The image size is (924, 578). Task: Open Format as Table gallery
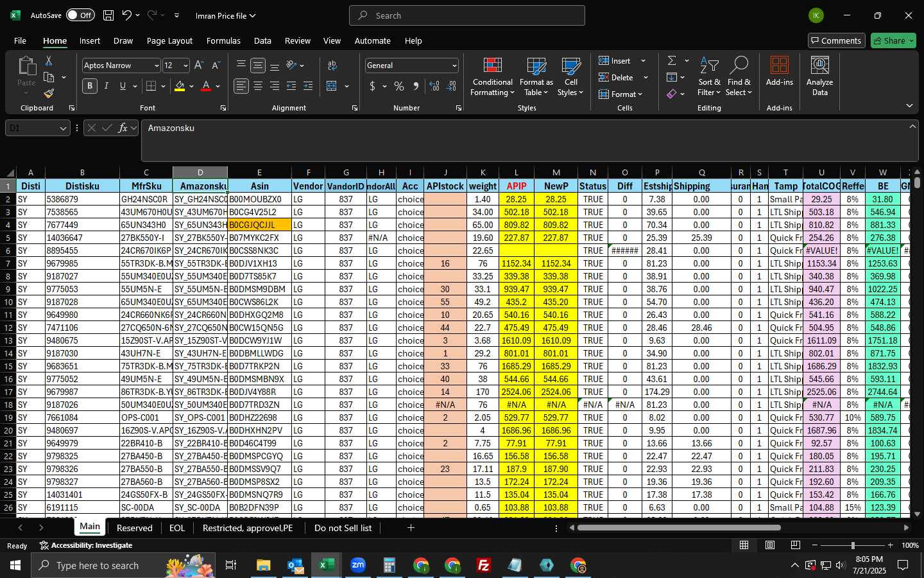(536, 77)
